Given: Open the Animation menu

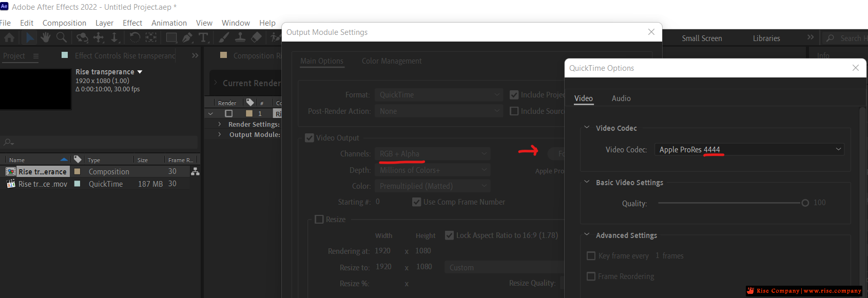Looking at the screenshot, I should coord(169,23).
